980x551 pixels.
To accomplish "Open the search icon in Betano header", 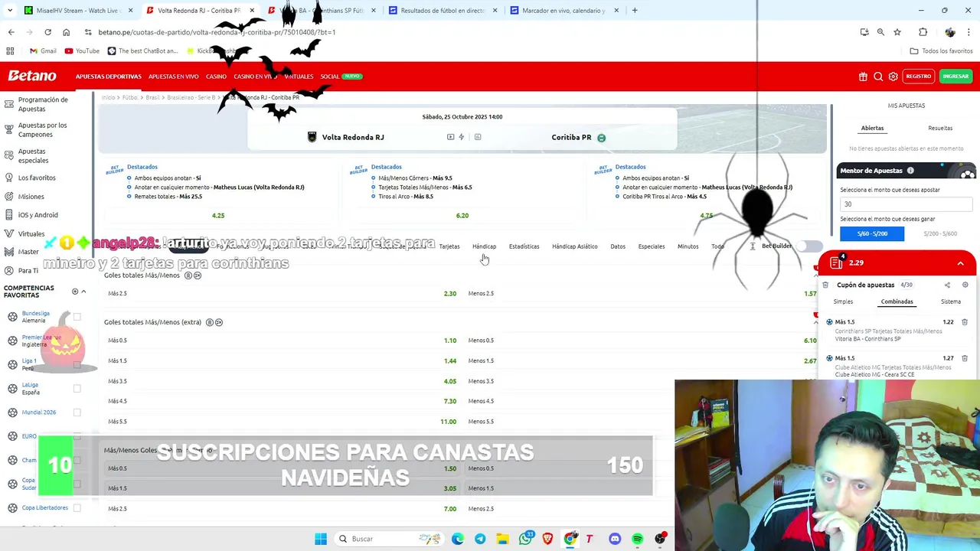I will [x=878, y=77].
